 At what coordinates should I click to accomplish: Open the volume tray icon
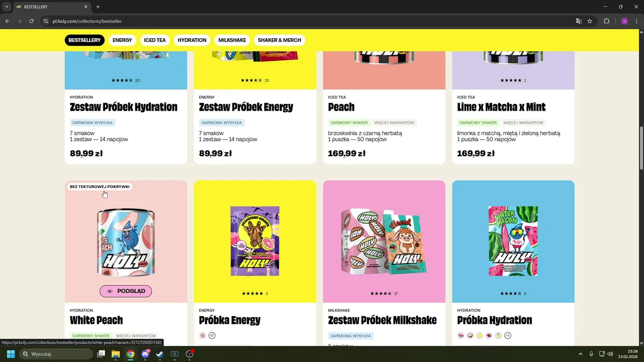[x=610, y=354]
